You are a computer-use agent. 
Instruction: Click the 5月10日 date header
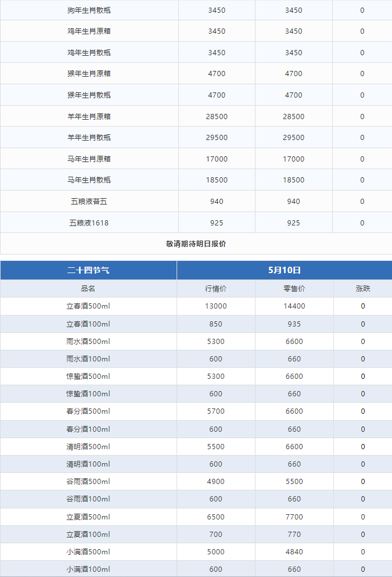284,270
